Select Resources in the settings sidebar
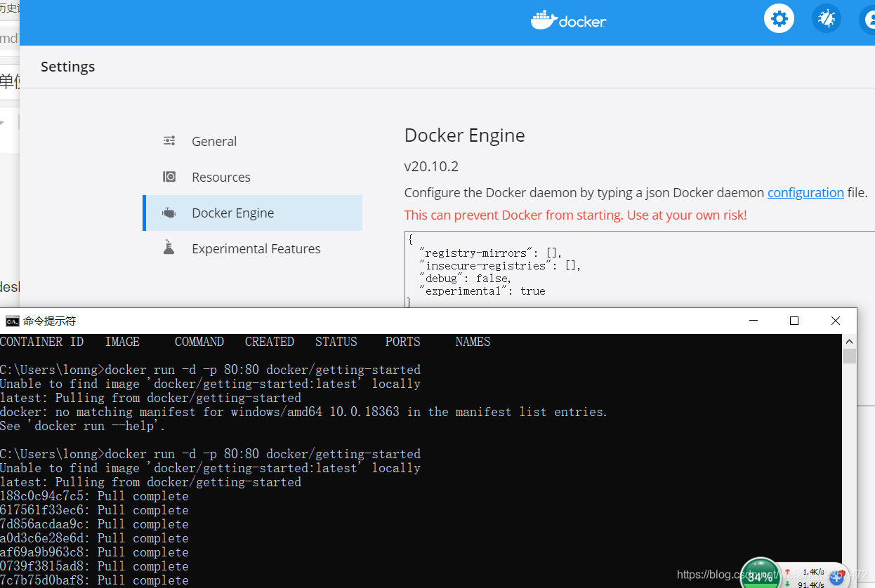 221,177
